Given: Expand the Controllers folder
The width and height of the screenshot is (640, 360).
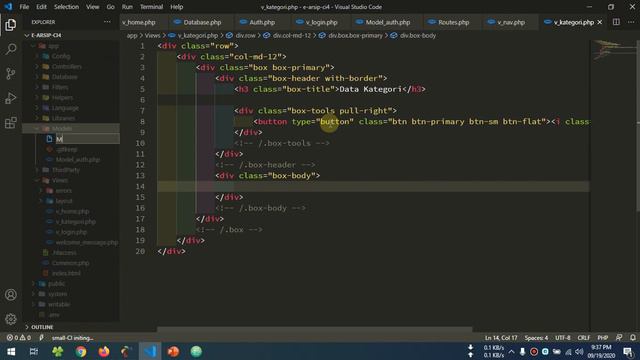Looking at the screenshot, I should pyautogui.click(x=71, y=66).
